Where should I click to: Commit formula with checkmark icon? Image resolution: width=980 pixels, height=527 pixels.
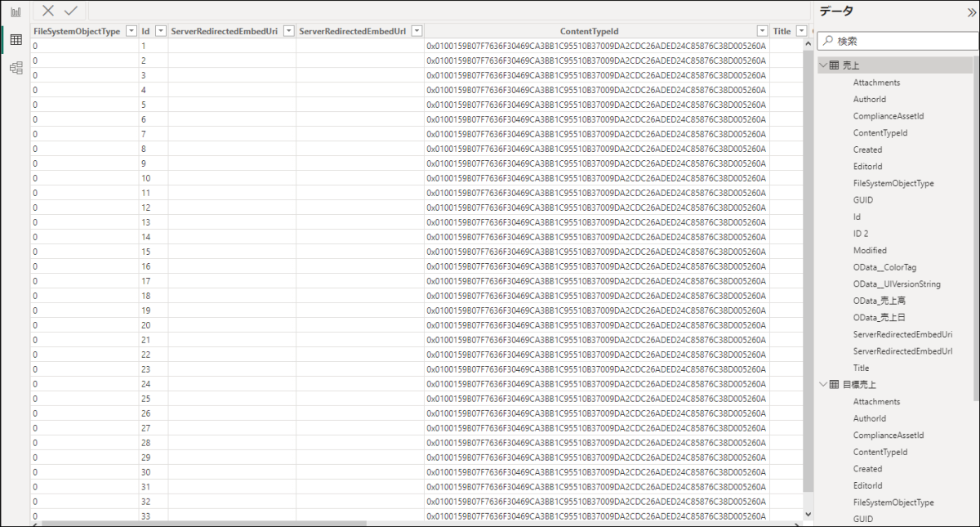(71, 11)
